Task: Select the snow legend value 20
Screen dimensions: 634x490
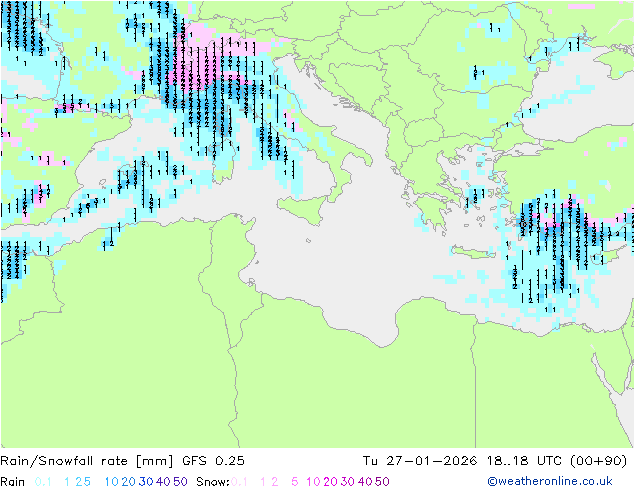Action: coord(330,482)
